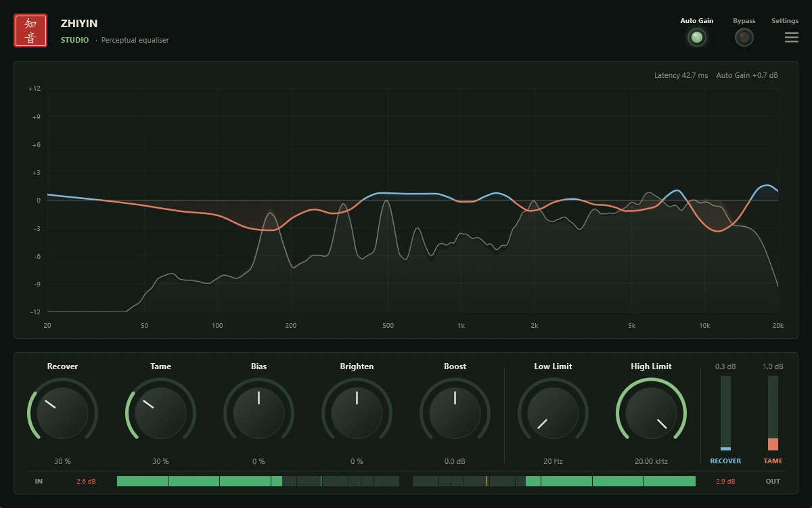Click the Perceptual equaliser subtitle
This screenshot has height=508, width=812.
point(135,40)
